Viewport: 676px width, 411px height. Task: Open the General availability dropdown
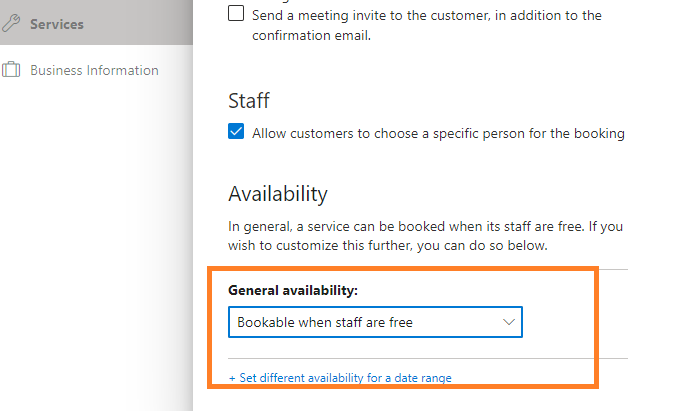click(375, 322)
